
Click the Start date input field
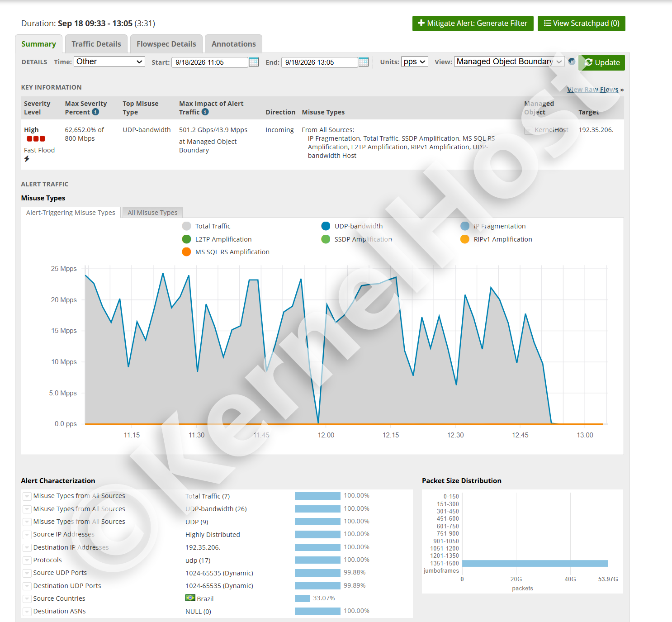[x=210, y=62]
